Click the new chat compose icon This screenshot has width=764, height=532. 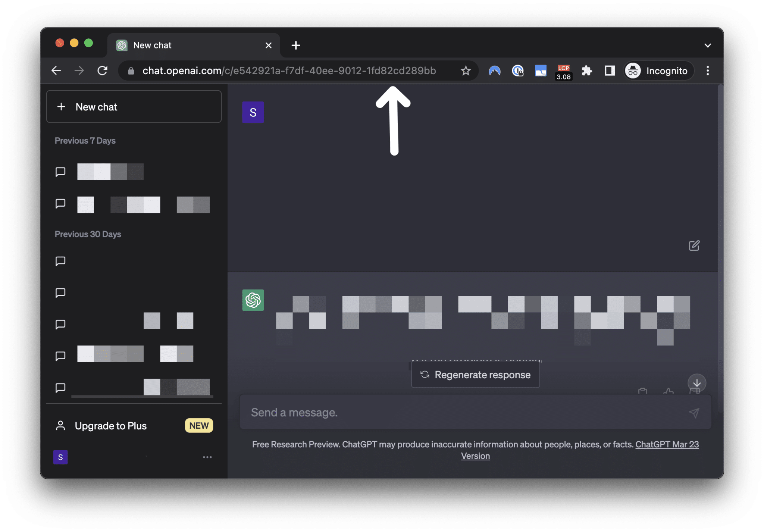point(694,245)
